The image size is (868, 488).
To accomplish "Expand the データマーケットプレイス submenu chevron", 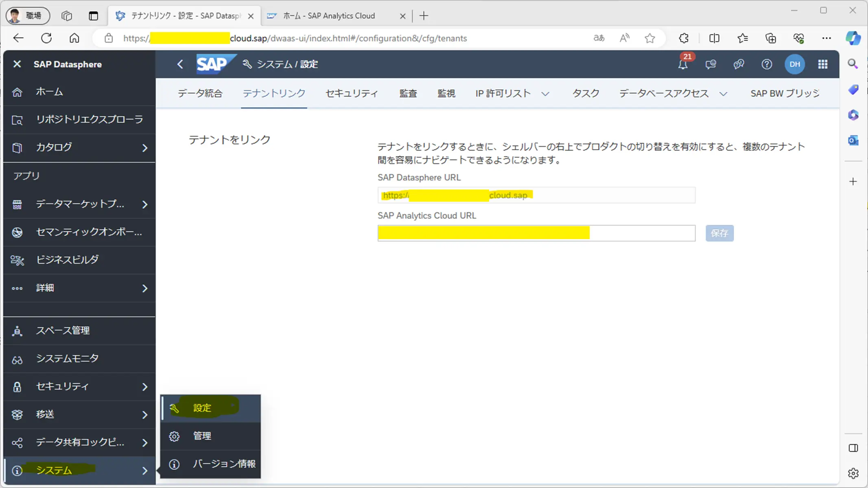I will coord(145,204).
